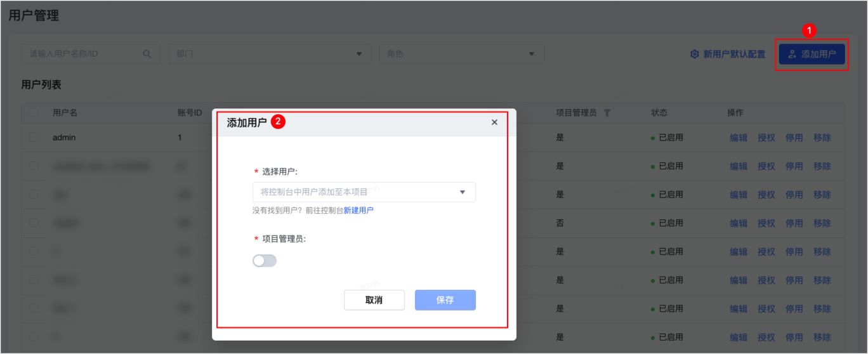Click the search magnifier icon
Image resolution: width=868 pixels, height=354 pixels.
tap(147, 54)
